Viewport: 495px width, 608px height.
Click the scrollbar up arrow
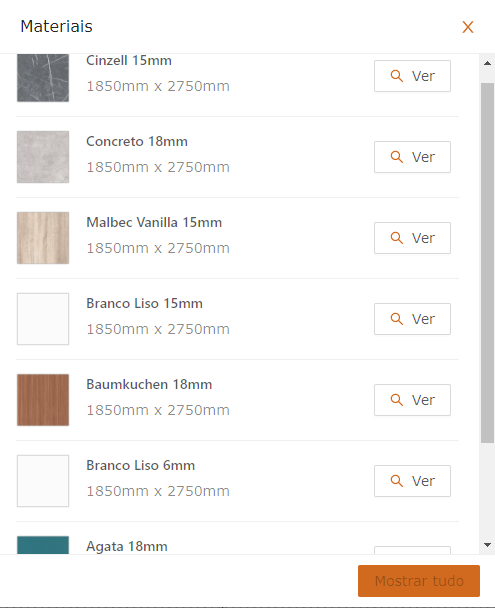pyautogui.click(x=488, y=63)
